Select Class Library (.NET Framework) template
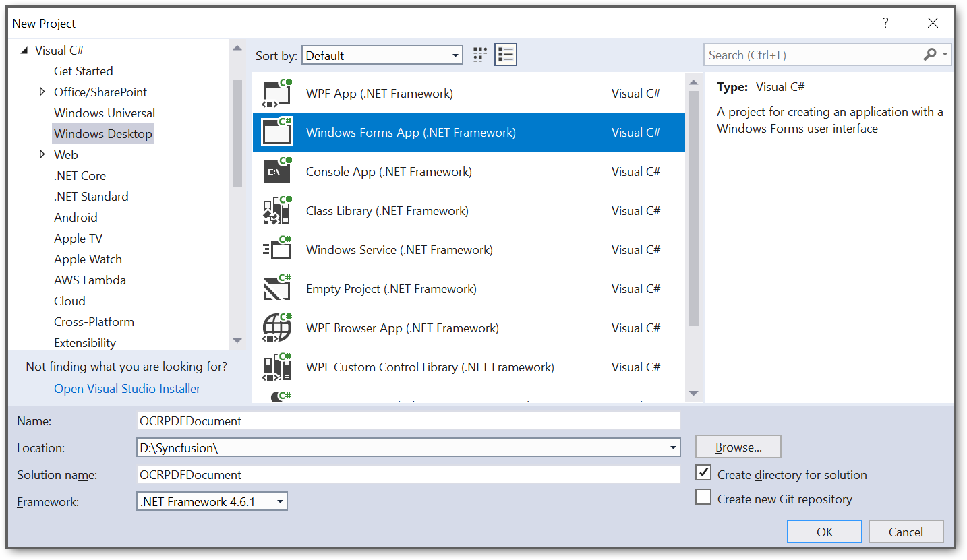Viewport: 967px width, 560px height. tap(469, 210)
